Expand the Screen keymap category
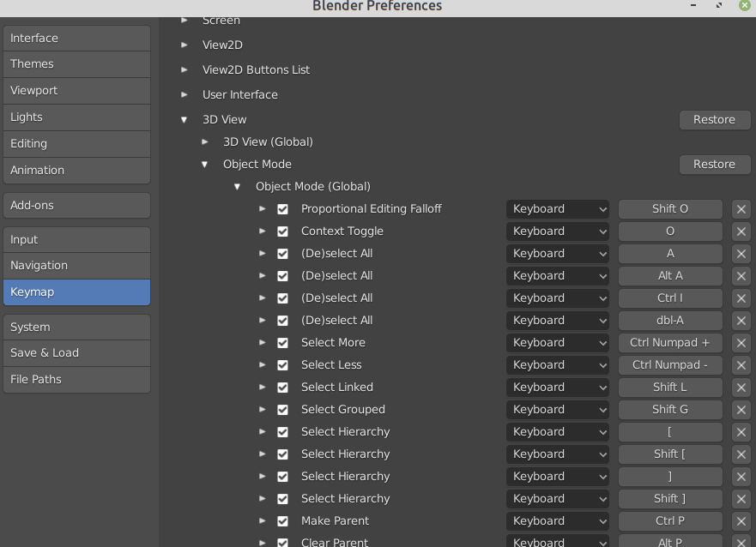756x547 pixels. tap(185, 20)
